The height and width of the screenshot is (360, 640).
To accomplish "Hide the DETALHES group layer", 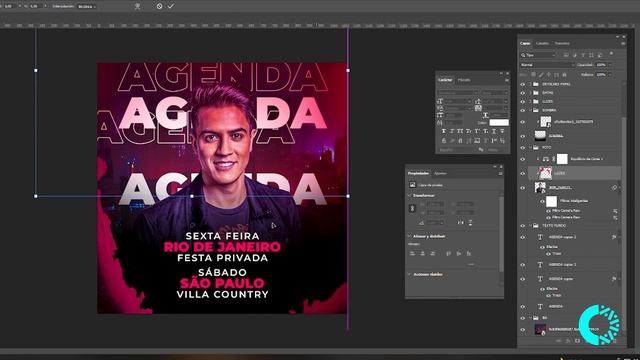I will (x=522, y=84).
